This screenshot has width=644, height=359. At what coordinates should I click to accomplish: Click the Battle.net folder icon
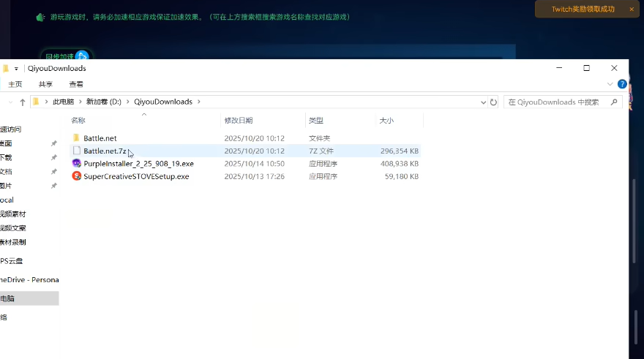pyautogui.click(x=77, y=138)
